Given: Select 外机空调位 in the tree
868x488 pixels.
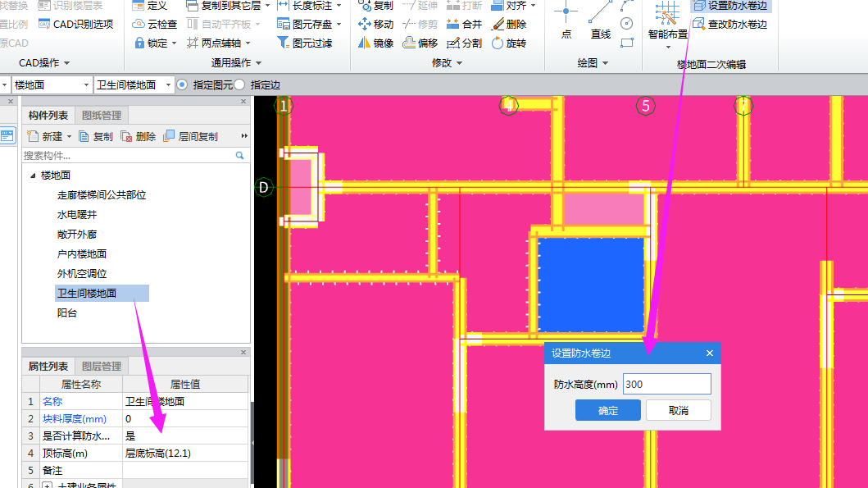Looking at the screenshot, I should point(81,274).
